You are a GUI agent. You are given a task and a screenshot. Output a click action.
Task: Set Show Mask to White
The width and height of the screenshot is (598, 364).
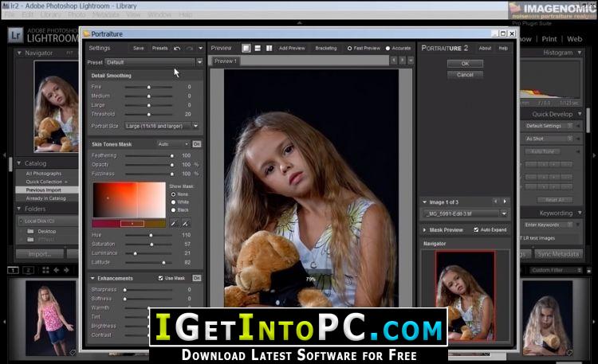point(174,202)
